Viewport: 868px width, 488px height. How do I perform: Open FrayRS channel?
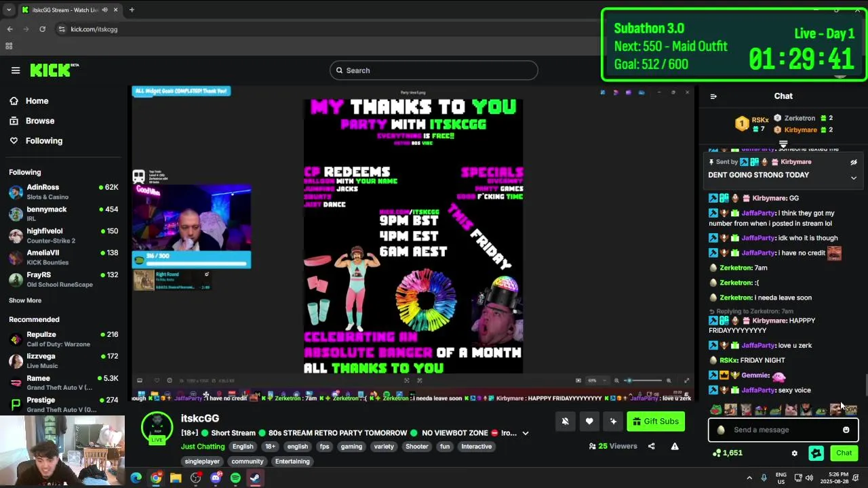[x=63, y=279]
